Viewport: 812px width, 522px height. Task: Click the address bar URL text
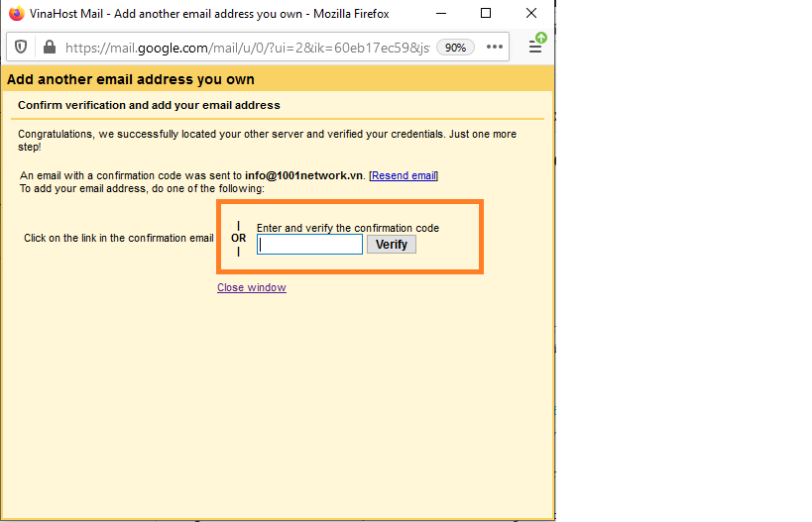pos(248,48)
